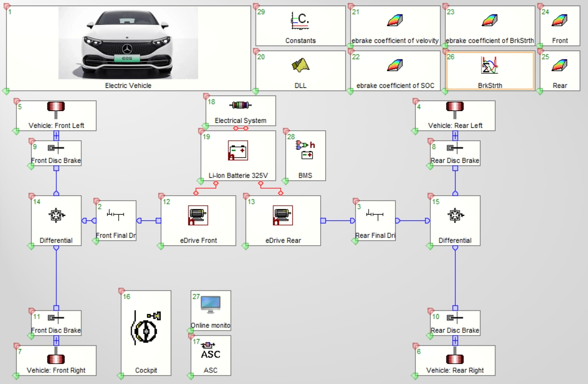Click the BrkStrth function block icon

click(490, 65)
